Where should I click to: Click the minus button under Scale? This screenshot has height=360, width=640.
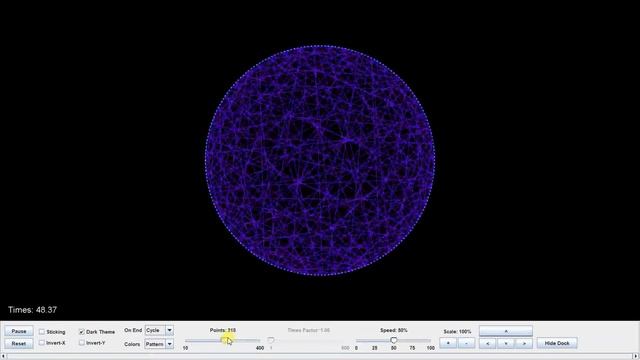[467, 343]
